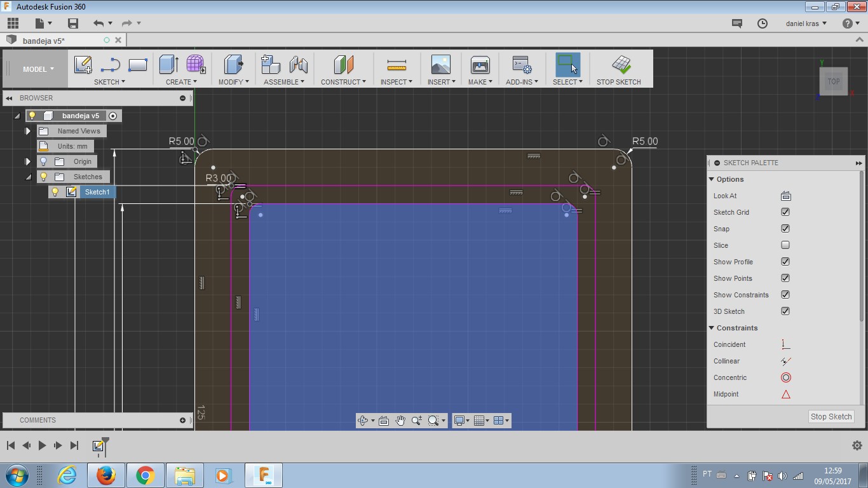The image size is (868, 488).
Task: Click the Construct plane icon
Action: pyautogui.click(x=343, y=64)
